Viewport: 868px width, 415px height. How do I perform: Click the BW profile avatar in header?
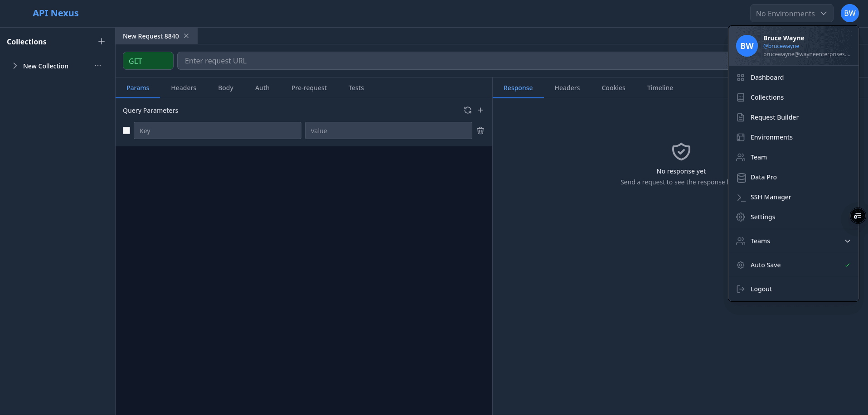tap(849, 13)
